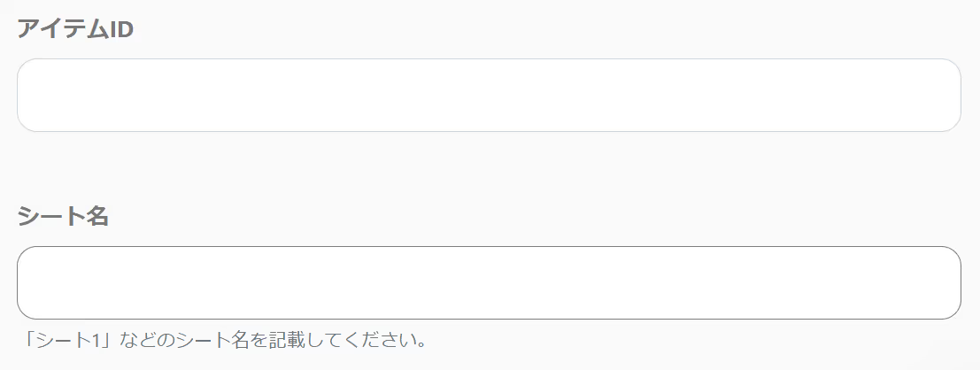Place cursor in the item ID field
Viewport: 980px width, 370px height.
coord(489,95)
